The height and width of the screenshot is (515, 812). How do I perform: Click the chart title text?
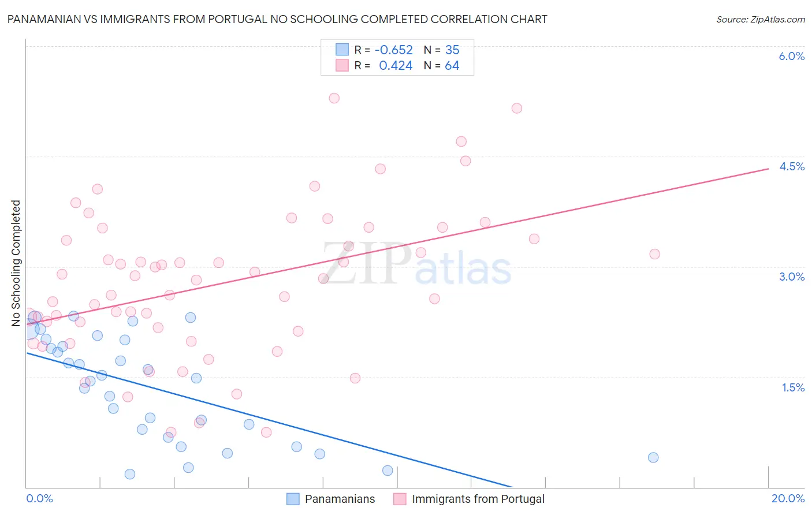[277, 19]
